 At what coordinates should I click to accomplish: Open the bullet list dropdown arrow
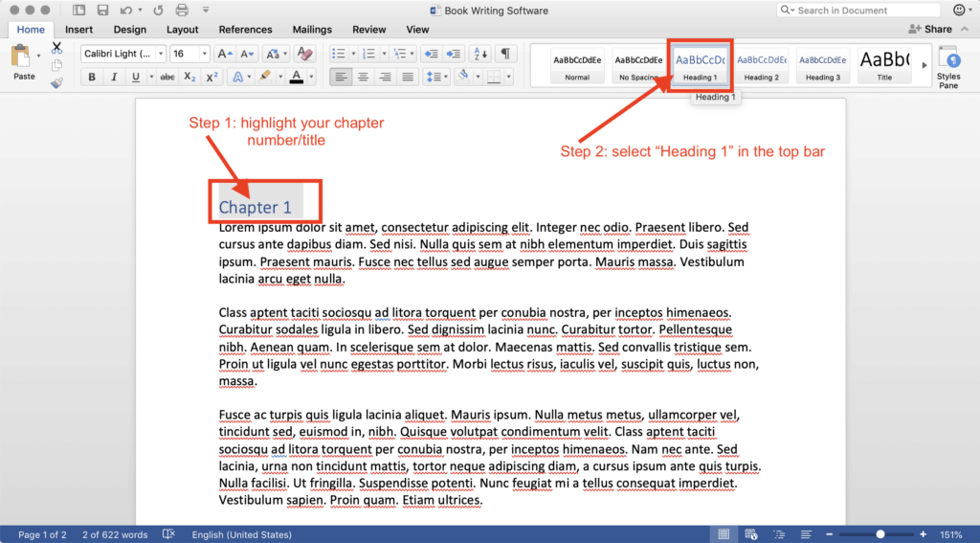353,54
